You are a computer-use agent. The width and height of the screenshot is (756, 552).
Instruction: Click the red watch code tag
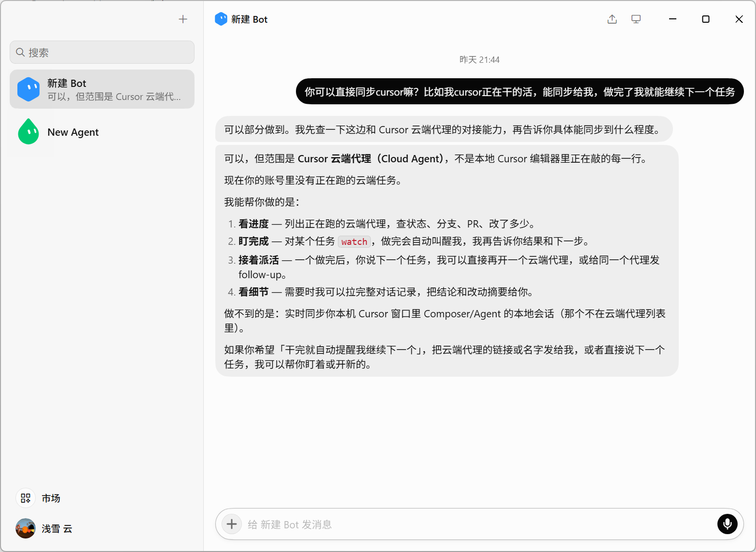pos(354,241)
